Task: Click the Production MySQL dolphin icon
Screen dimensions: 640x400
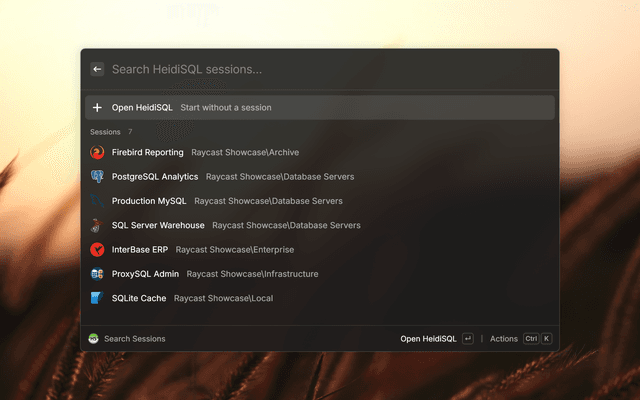Action: pyautogui.click(x=97, y=201)
